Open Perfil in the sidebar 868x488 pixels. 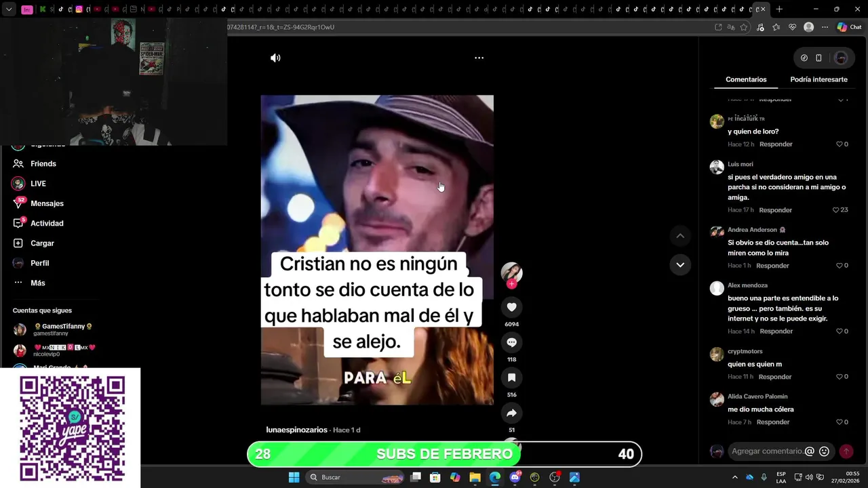39,263
